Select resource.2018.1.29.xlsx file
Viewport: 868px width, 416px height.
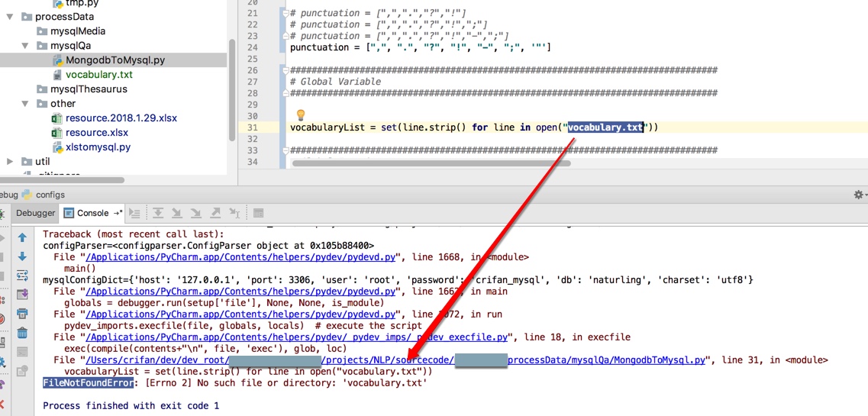[x=121, y=118]
